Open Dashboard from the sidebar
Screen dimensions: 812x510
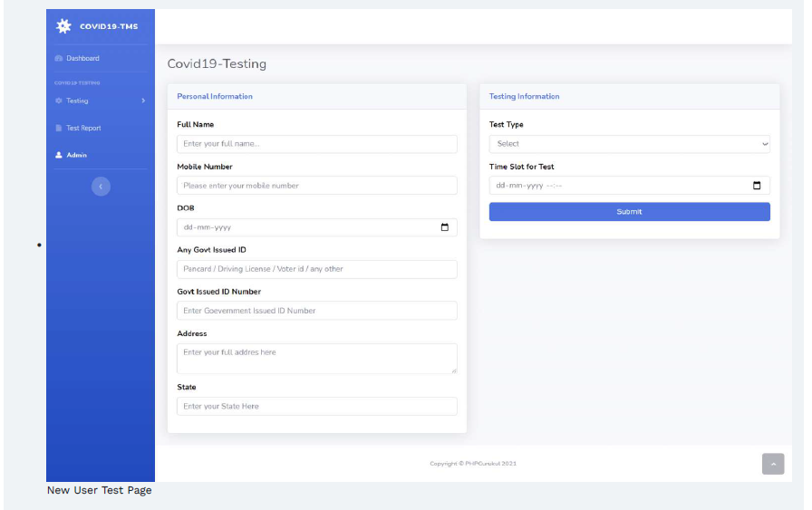(x=82, y=58)
